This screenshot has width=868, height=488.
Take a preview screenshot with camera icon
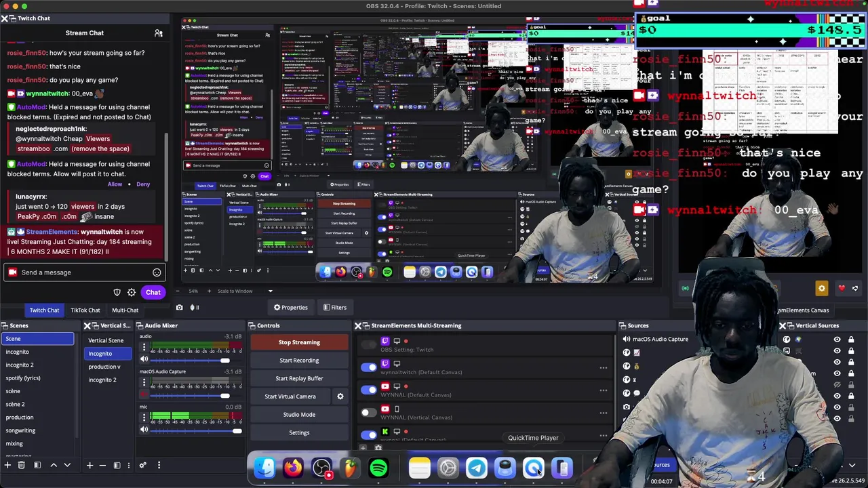[179, 307]
